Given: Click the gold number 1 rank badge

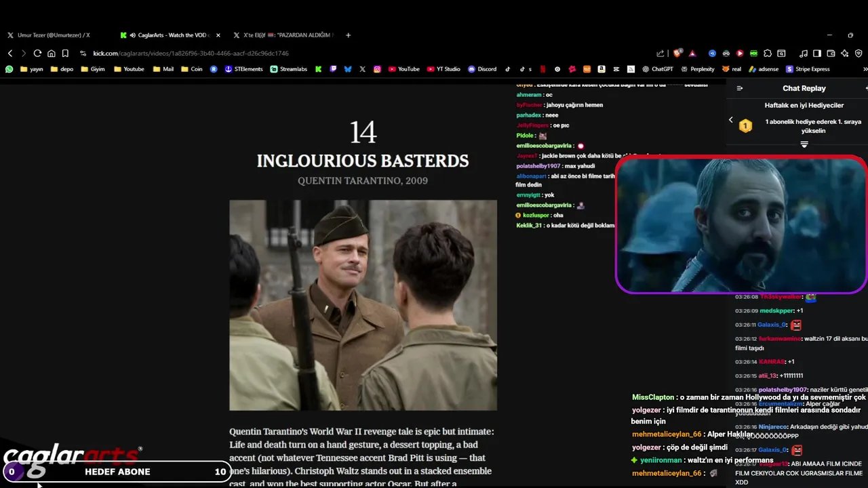Looking at the screenshot, I should (x=745, y=126).
